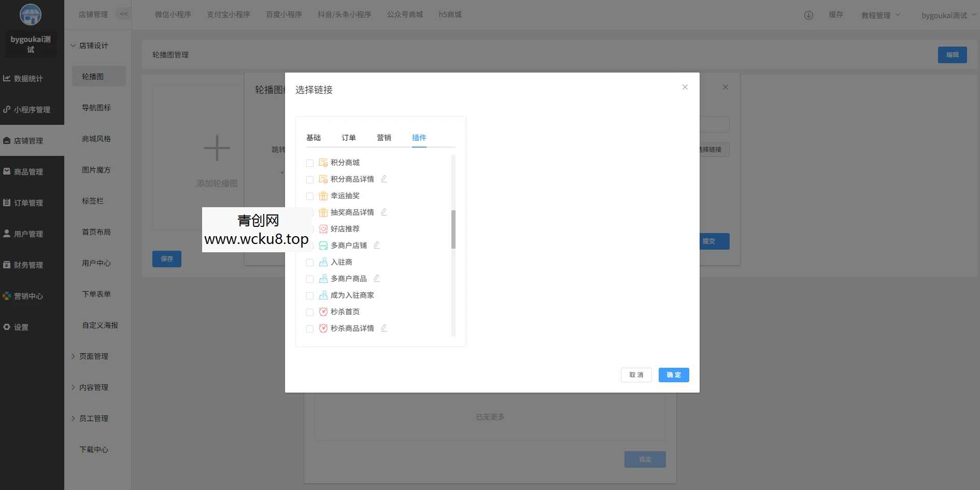The height and width of the screenshot is (490, 980).
Task: Select 公众号商城 in the top menu
Action: point(405,14)
